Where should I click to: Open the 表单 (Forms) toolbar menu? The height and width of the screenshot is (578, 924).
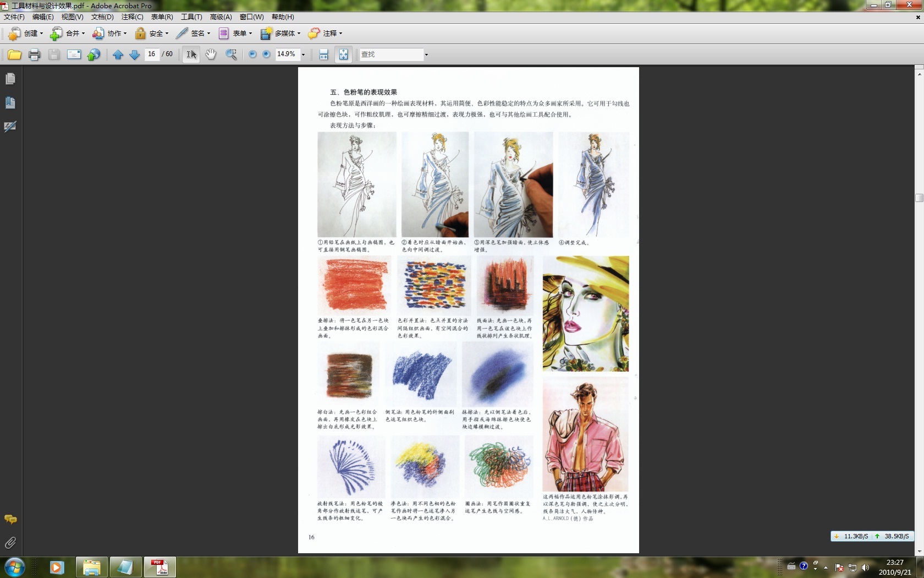[235, 34]
